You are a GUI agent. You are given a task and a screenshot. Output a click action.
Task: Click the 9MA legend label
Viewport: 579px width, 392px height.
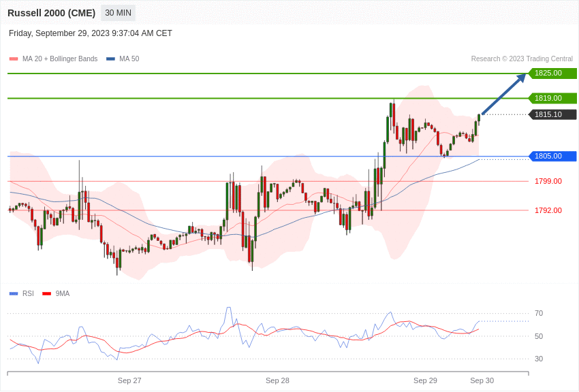(63, 293)
